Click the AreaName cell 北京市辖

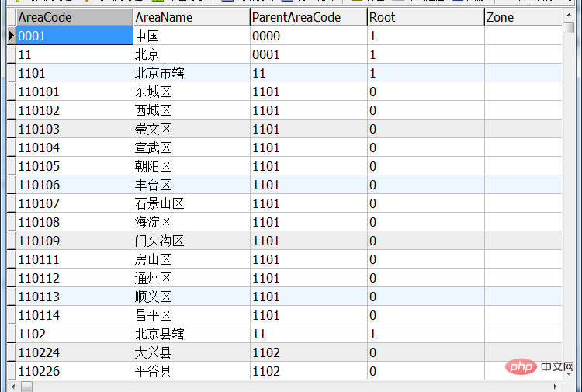192,73
